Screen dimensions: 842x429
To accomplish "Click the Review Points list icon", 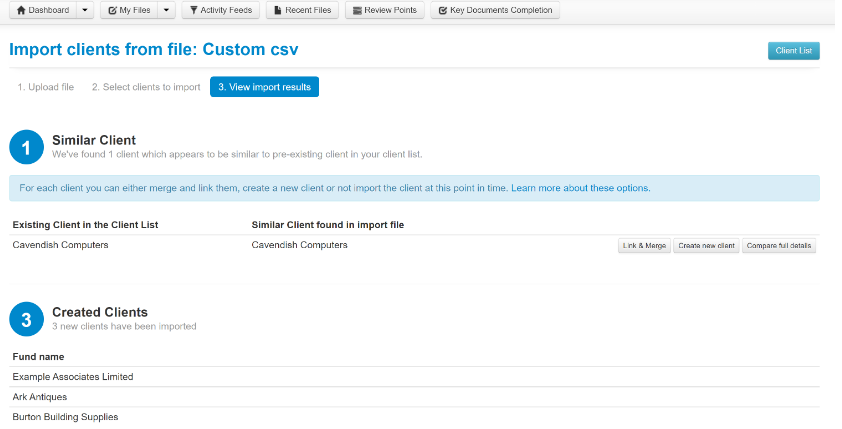I will (x=357, y=10).
